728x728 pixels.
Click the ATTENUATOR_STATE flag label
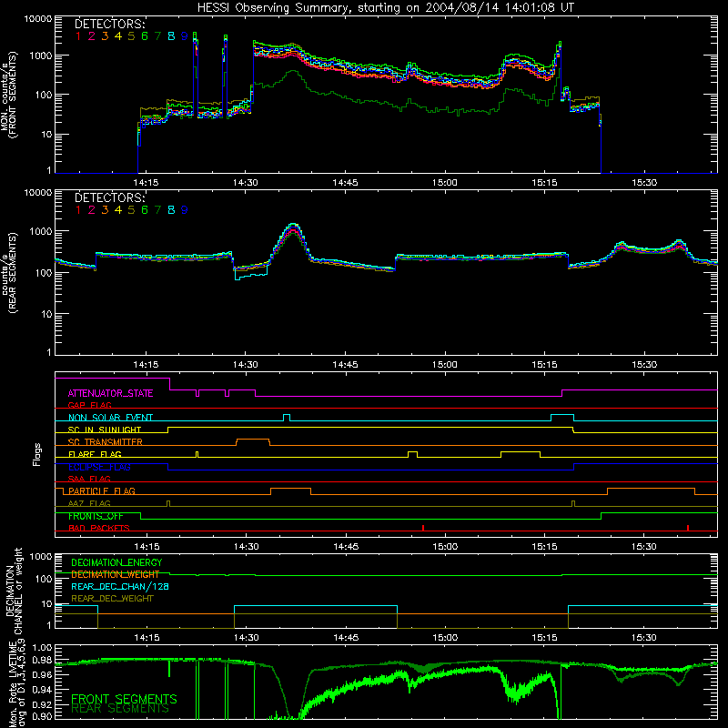[110, 394]
